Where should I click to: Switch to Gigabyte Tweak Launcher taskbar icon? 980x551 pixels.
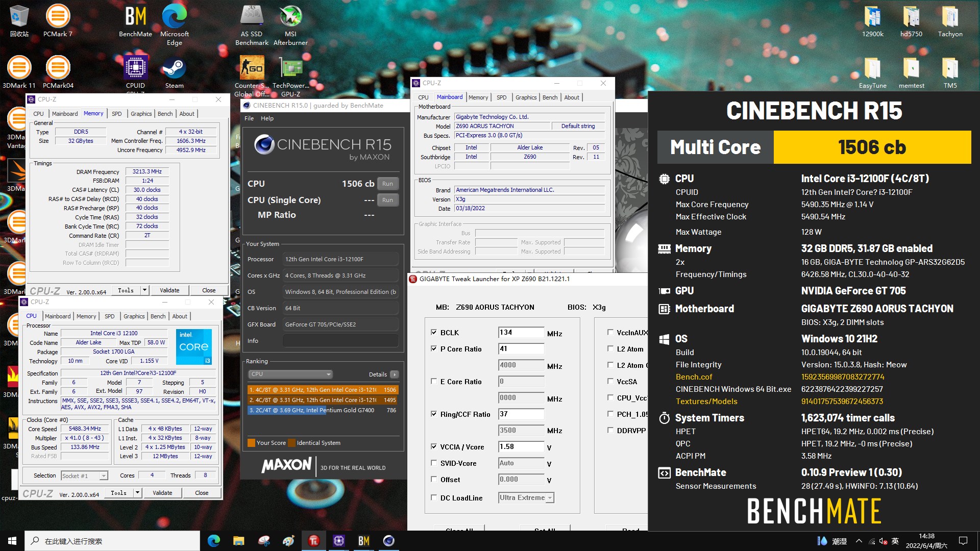(x=314, y=541)
